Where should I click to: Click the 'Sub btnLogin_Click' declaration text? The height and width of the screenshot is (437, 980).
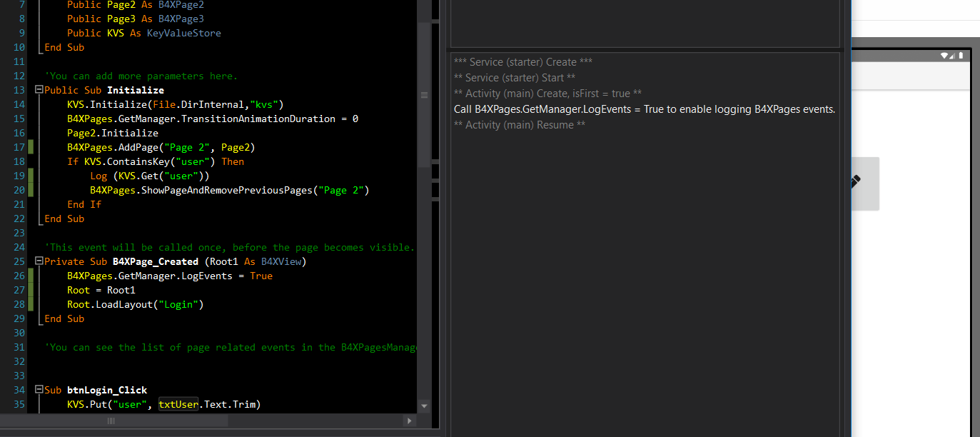click(x=96, y=390)
